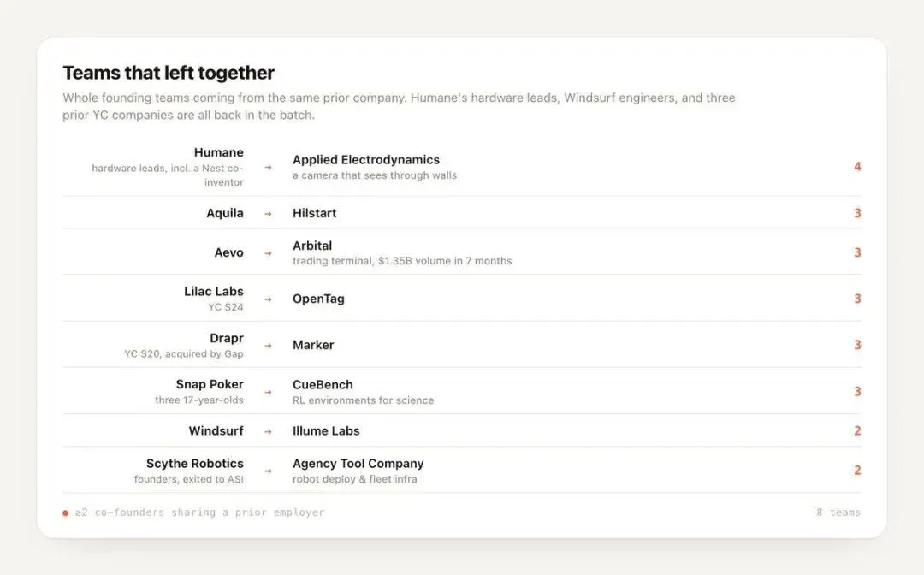Click the arrow icon in the Humane row
The width and height of the screenshot is (924, 575).
(268, 168)
